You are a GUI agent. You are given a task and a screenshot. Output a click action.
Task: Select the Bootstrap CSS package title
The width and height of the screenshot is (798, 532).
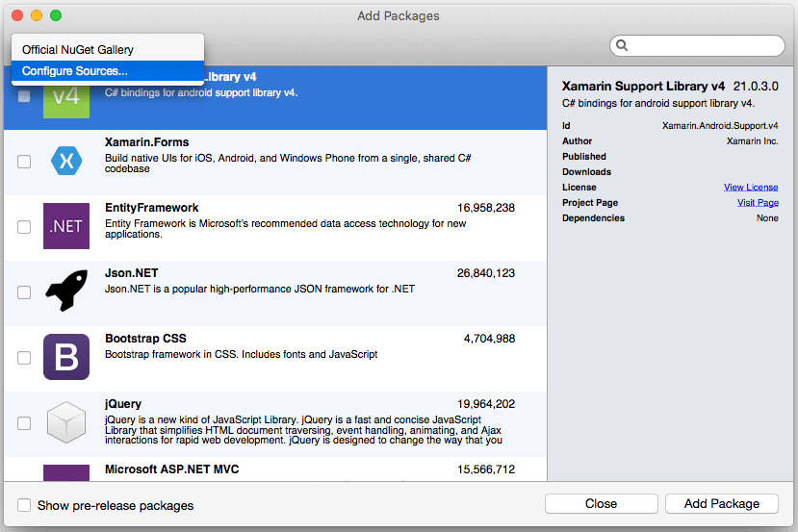145,339
